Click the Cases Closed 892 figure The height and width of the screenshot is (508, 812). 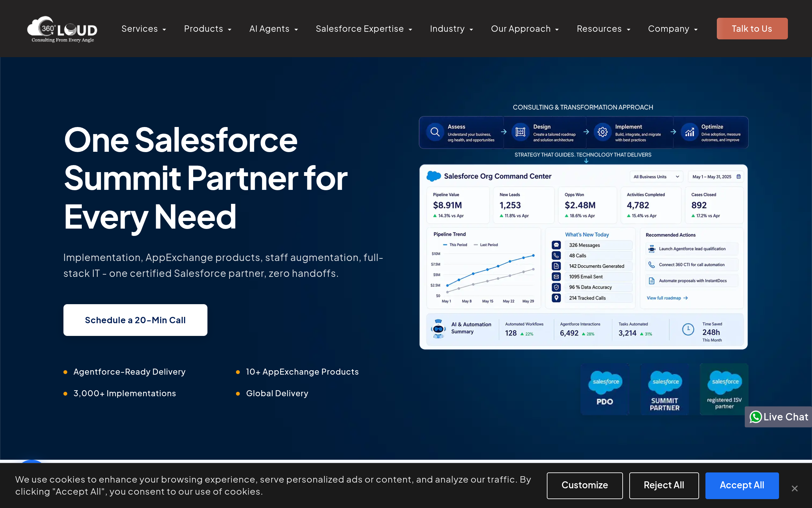[699, 205]
